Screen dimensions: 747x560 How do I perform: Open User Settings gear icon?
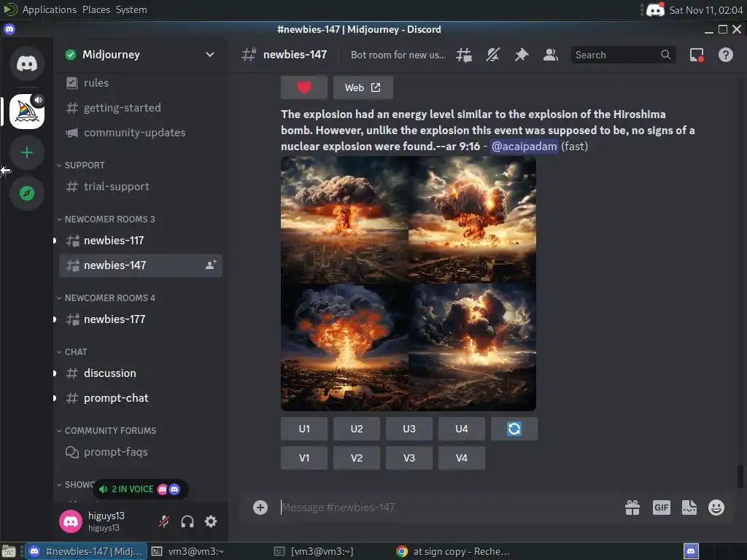click(x=211, y=521)
